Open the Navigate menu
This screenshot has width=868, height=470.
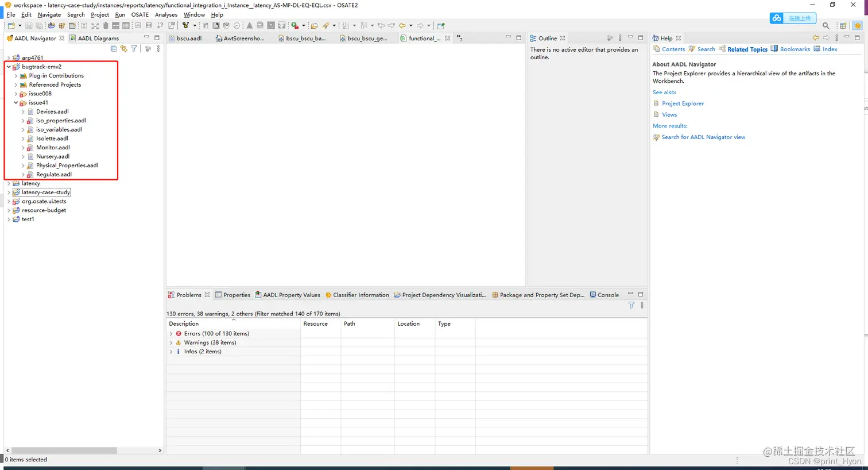(49, 14)
